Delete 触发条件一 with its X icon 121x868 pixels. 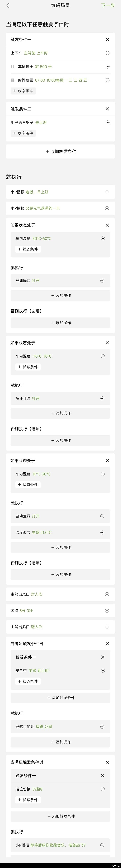coord(107,39)
